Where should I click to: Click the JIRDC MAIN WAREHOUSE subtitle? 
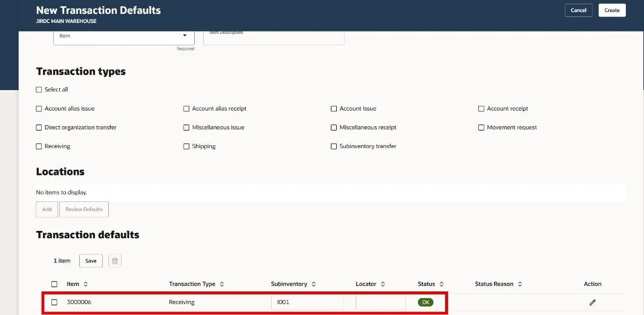coord(66,21)
